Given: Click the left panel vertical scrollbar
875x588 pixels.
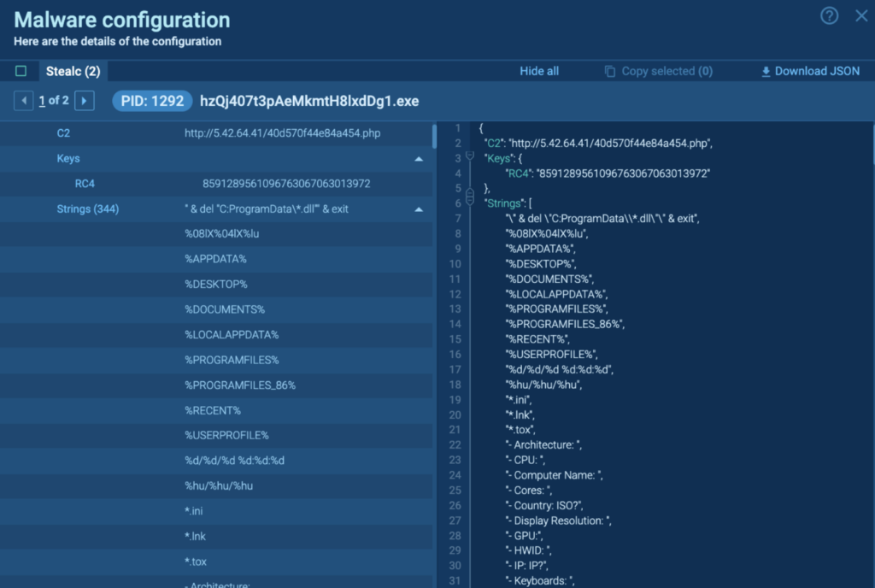Looking at the screenshot, I should click(x=435, y=137).
